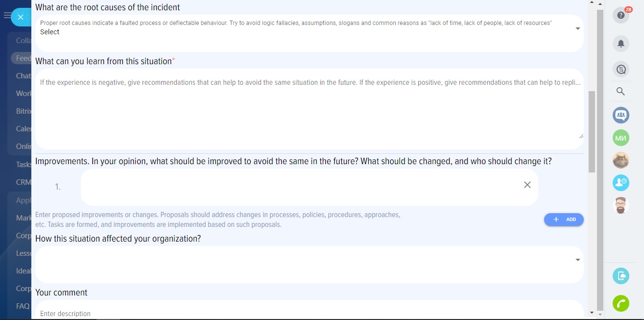The image size is (644, 320).
Task: Click the lessons learned text area
Action: coord(309,109)
